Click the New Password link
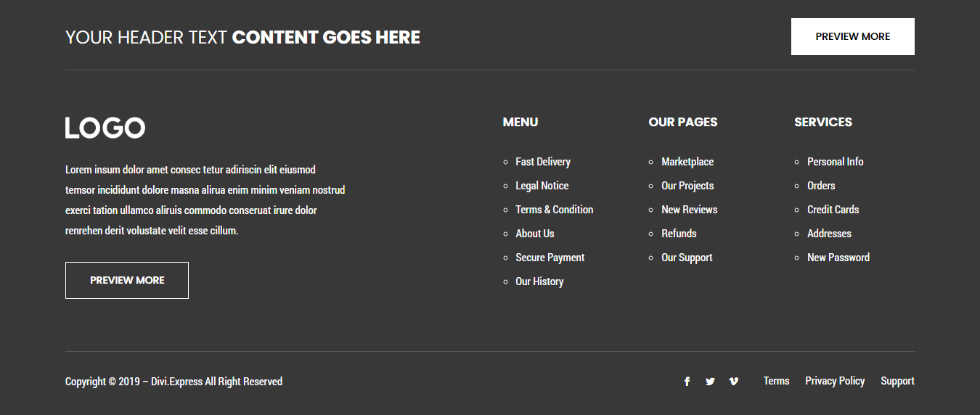 (838, 258)
